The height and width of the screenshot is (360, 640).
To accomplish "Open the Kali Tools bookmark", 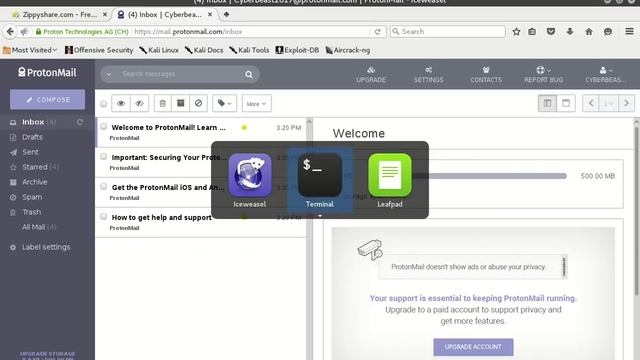I will click(x=249, y=50).
